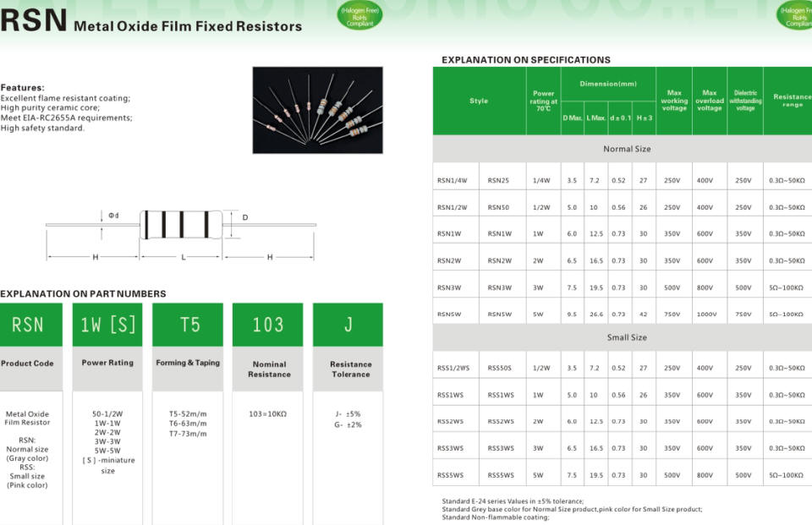Click the 'Style' column header
The width and height of the screenshot is (812, 525).
click(479, 101)
